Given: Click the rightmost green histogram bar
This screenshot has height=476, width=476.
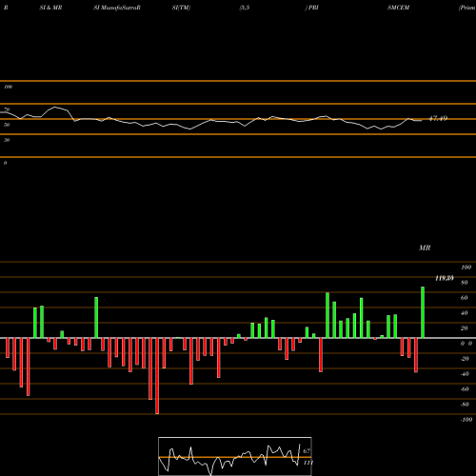Looking at the screenshot, I should point(423,312).
